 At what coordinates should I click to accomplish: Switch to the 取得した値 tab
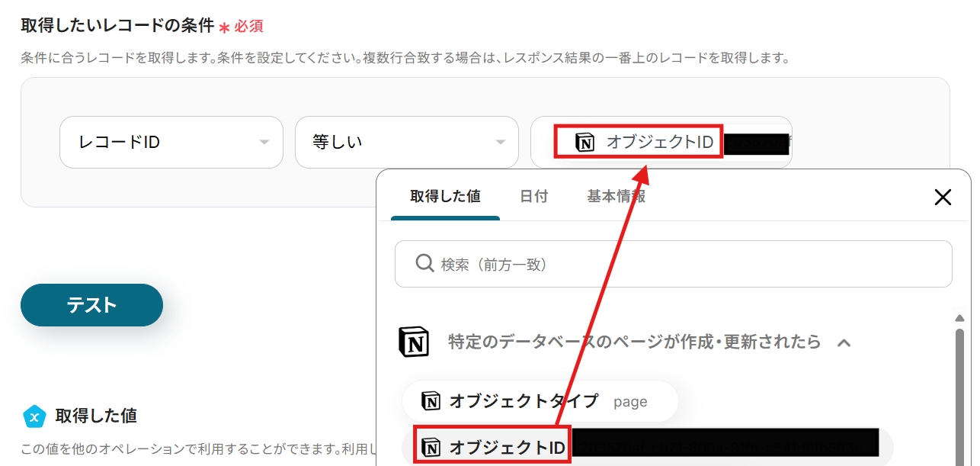[x=445, y=196]
